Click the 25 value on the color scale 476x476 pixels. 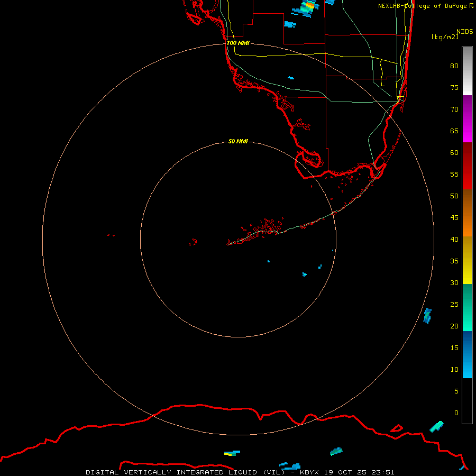454,305
